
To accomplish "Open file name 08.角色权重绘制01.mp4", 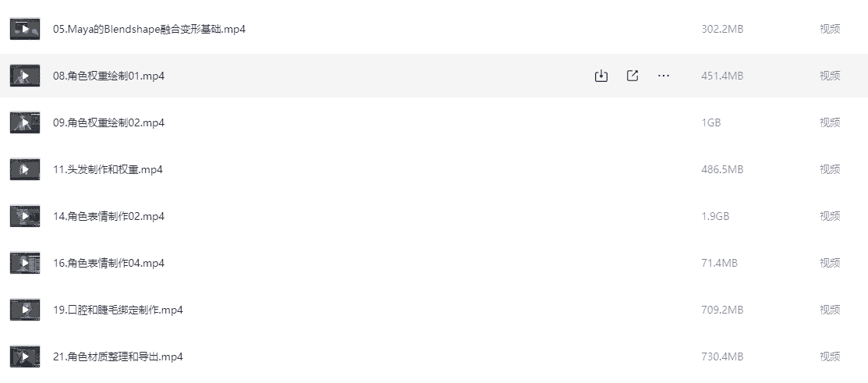I will [x=108, y=76].
